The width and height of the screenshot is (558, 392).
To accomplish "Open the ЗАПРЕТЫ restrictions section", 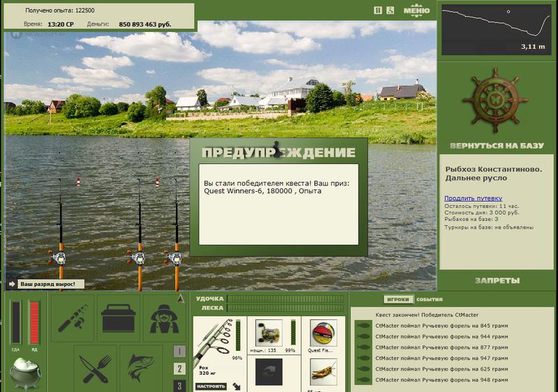I will coord(497,280).
